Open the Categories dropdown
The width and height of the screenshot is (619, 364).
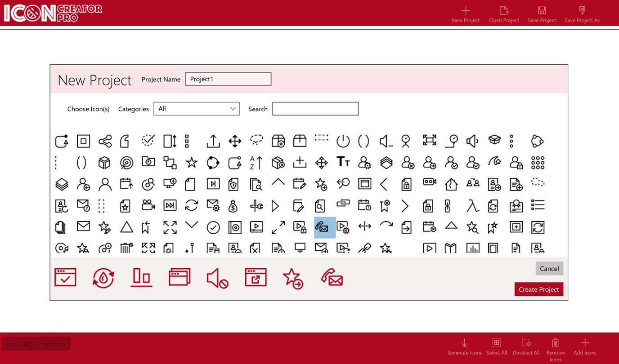[x=197, y=109]
